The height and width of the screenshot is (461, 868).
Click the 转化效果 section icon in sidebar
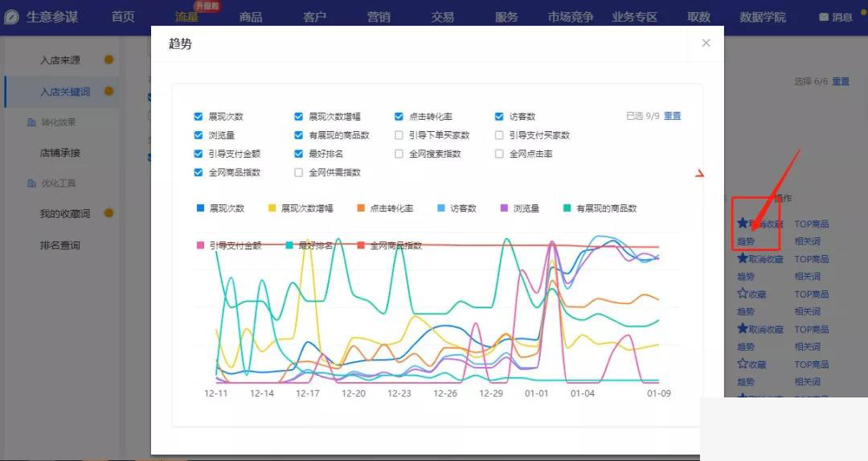31,122
